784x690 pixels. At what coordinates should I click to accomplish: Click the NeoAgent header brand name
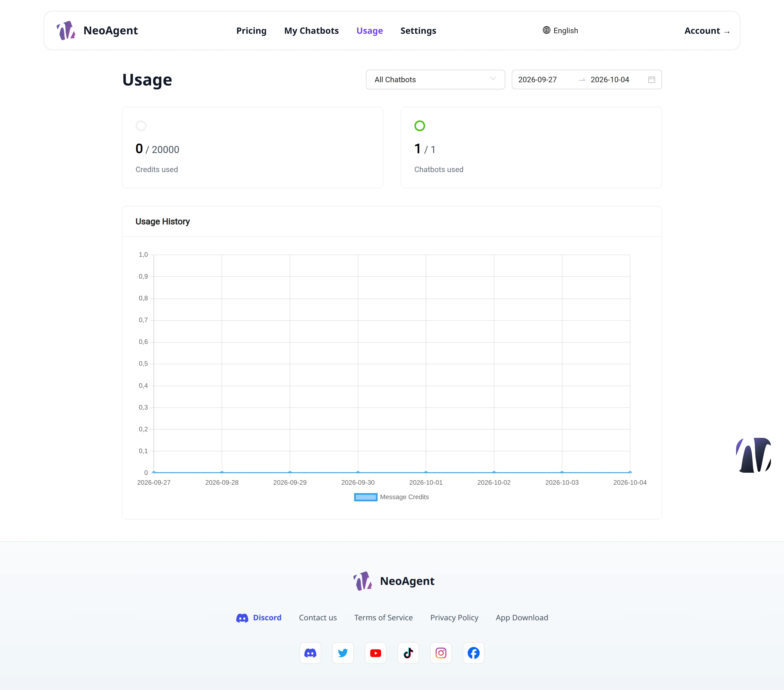click(x=111, y=30)
